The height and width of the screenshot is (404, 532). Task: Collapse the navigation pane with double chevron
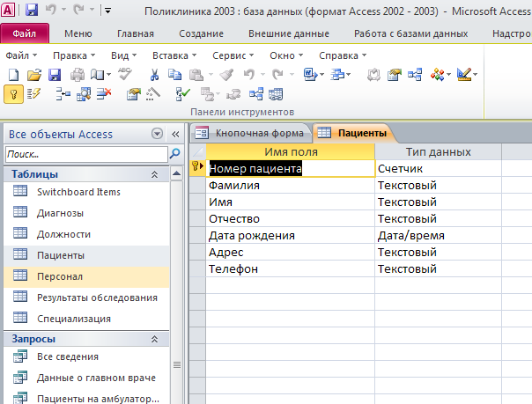point(175,134)
